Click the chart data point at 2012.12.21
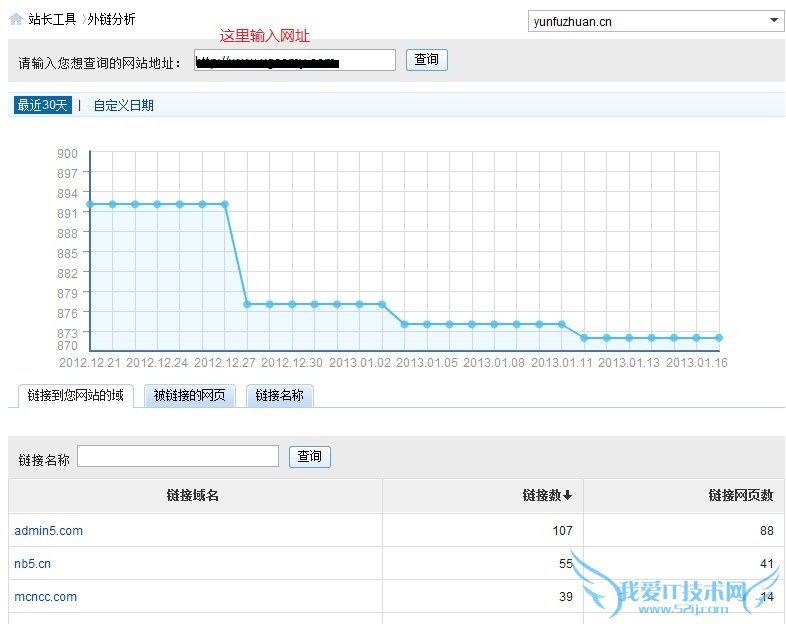This screenshot has height=624, width=786. tap(90, 204)
